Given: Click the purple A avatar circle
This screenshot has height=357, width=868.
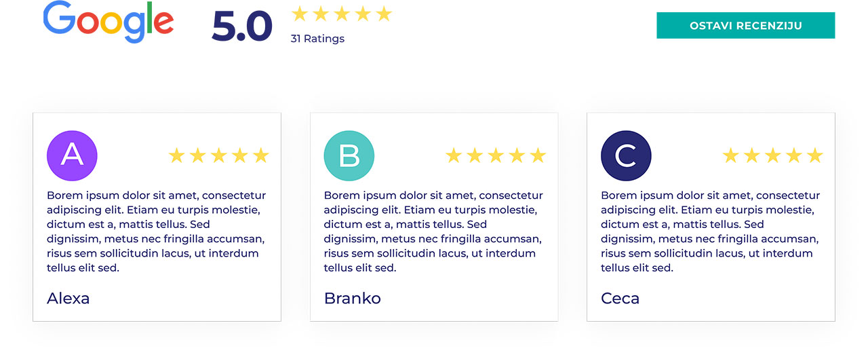Looking at the screenshot, I should click(72, 155).
